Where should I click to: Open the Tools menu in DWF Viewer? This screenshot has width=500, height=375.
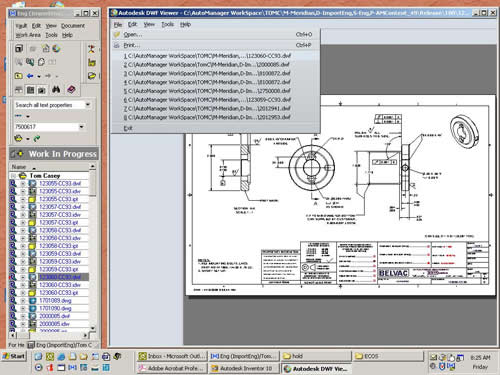pyautogui.click(x=167, y=24)
